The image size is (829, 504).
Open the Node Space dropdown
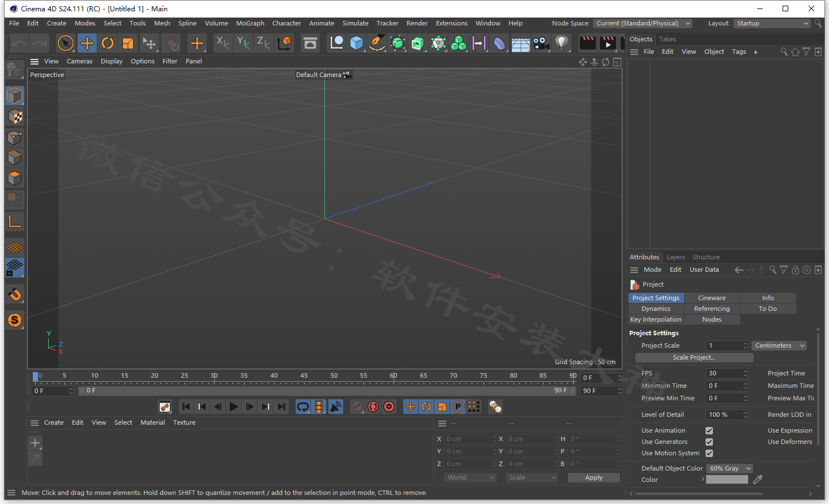pyautogui.click(x=643, y=23)
